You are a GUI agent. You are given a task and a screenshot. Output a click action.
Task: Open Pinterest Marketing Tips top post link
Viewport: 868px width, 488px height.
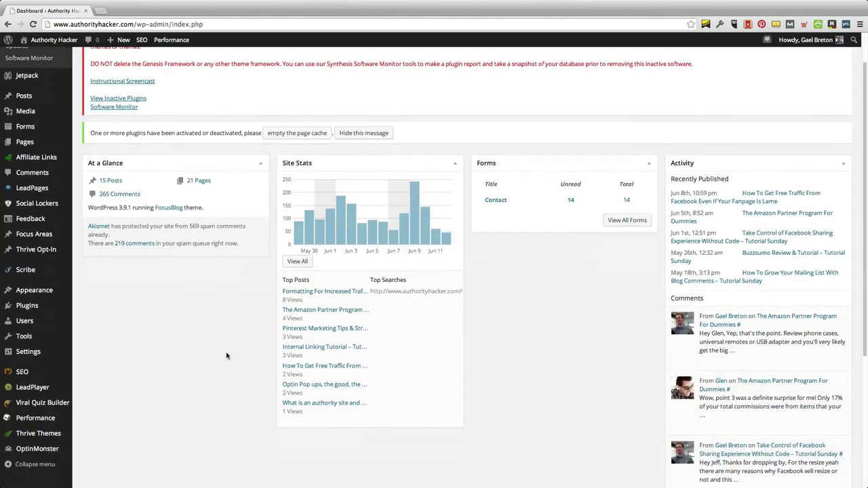(325, 328)
